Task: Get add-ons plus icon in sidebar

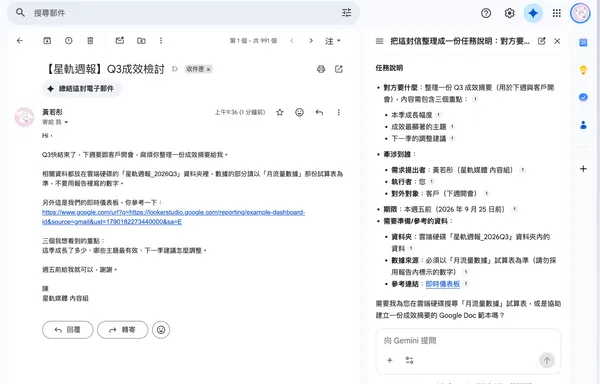Action: 583,169
